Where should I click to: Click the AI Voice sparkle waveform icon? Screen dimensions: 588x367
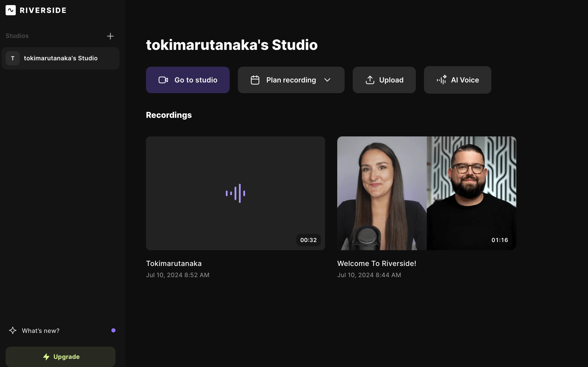coord(442,80)
